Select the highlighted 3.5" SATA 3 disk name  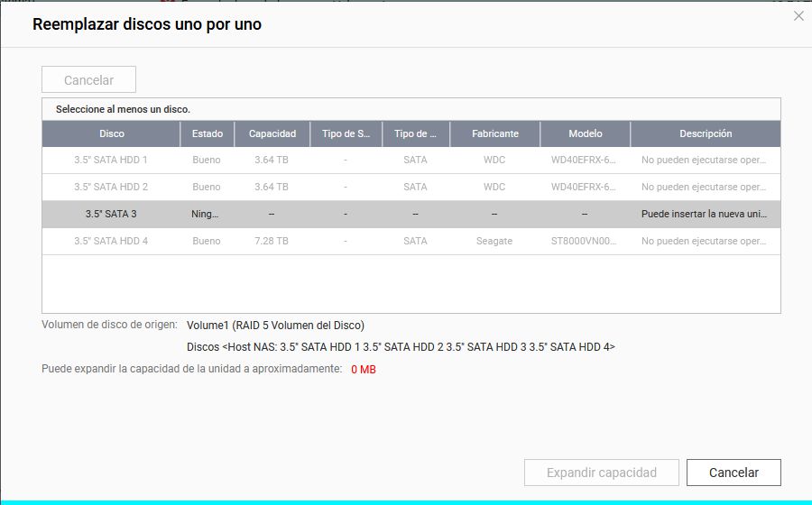111,215
